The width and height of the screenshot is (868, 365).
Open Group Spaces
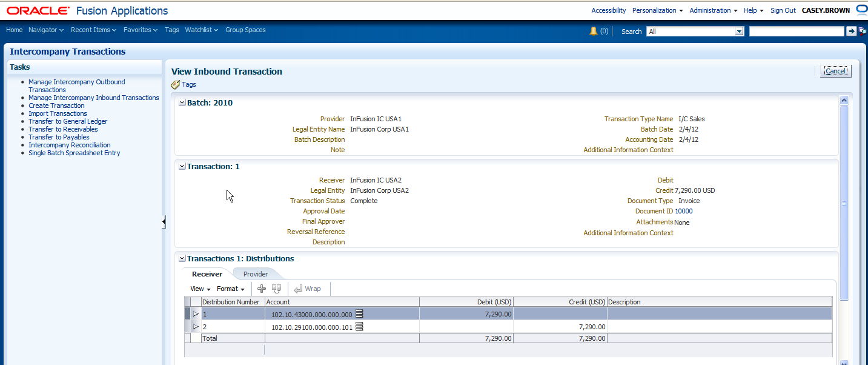245,30
